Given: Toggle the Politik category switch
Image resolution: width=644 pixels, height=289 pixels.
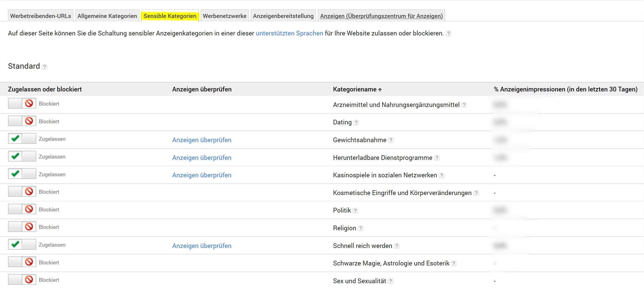Looking at the screenshot, I should pos(22,209).
